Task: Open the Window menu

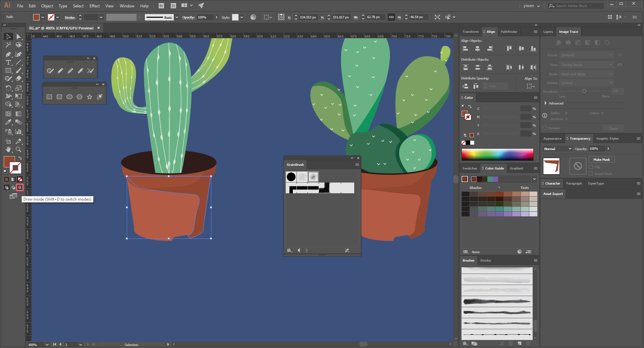Action: pos(127,6)
